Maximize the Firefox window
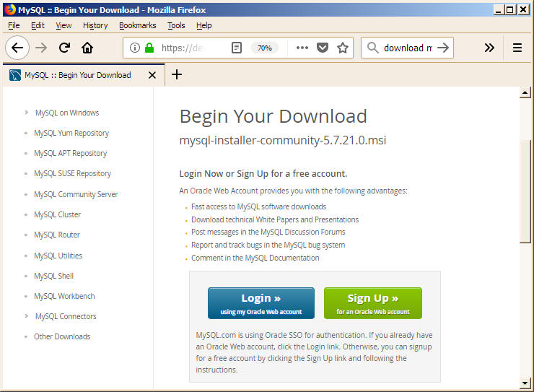Image resolution: width=534 pixels, height=392 pixels. pyautogui.click(x=509, y=9)
